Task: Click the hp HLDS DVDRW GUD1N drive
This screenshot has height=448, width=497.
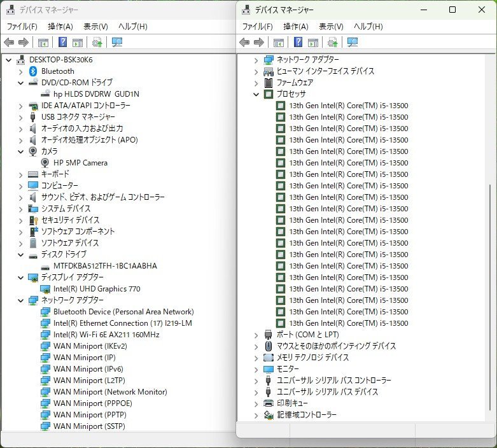Action: coord(96,94)
